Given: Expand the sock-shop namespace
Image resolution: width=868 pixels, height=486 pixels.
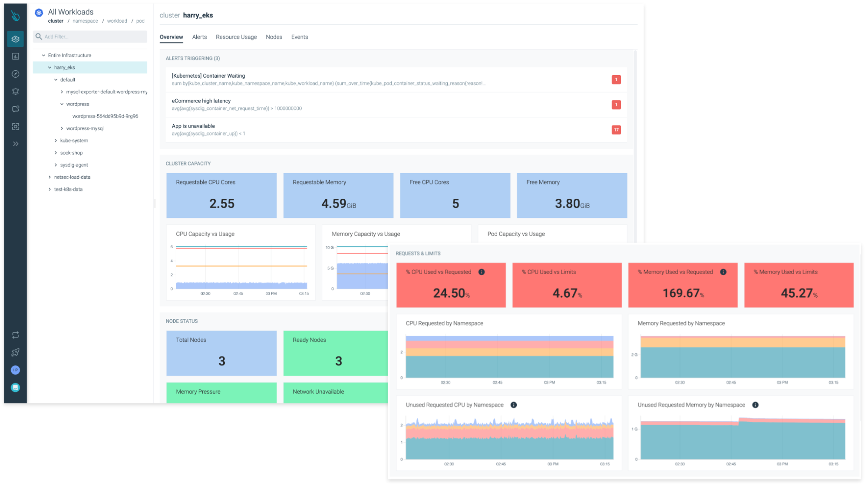Looking at the screenshot, I should click(x=56, y=153).
